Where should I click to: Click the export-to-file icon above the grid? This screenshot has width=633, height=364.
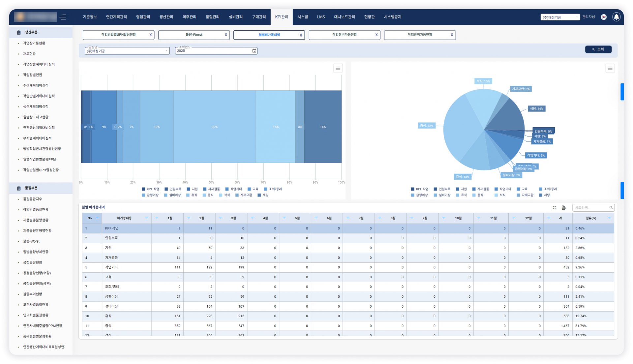coord(564,207)
